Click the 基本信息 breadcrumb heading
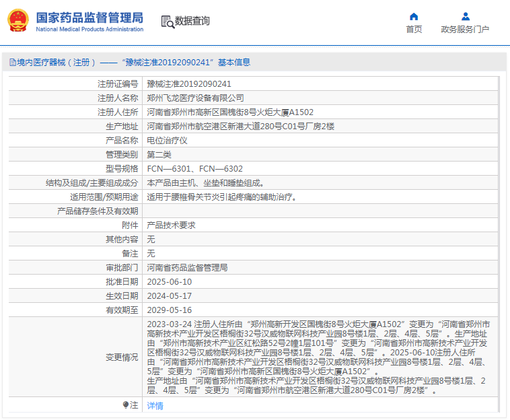510x420 pixels. coord(234,62)
